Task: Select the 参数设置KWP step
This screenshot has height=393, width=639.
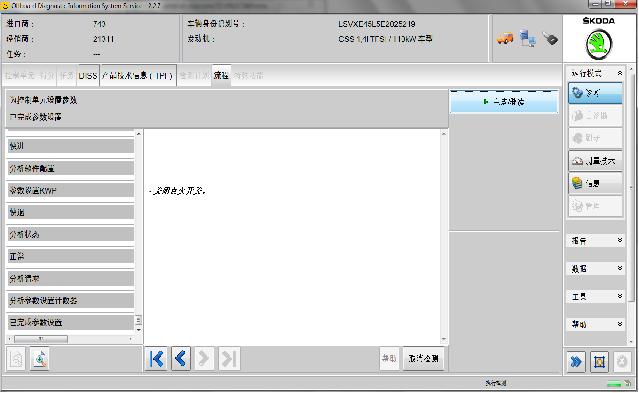Action: pyautogui.click(x=71, y=190)
